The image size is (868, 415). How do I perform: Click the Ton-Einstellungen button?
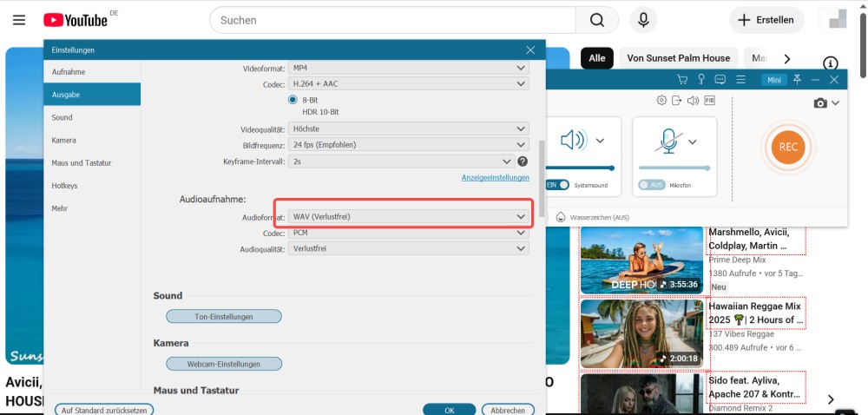click(x=224, y=317)
